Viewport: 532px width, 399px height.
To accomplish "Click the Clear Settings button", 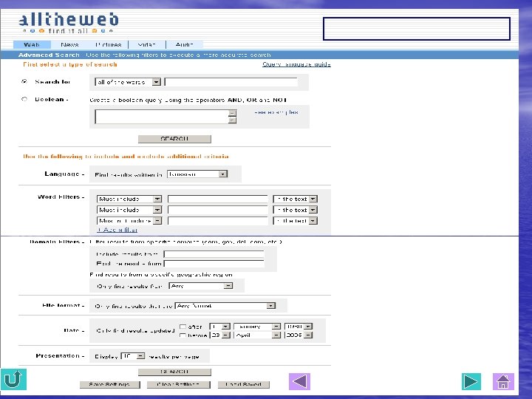I will (179, 384).
